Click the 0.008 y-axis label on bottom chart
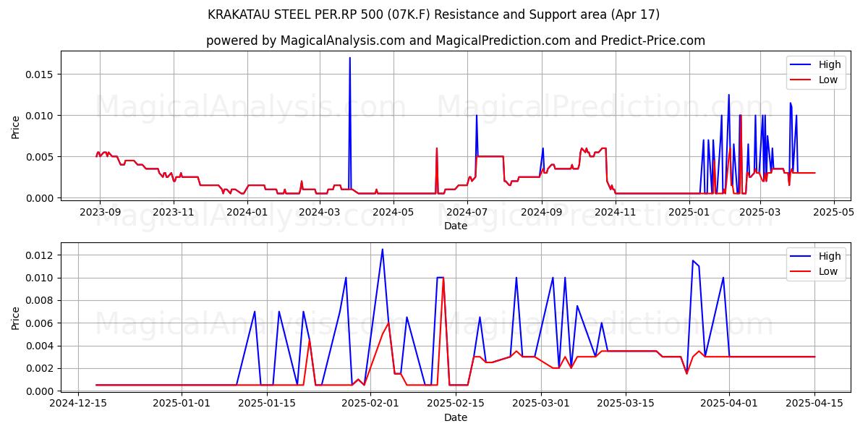The width and height of the screenshot is (868, 434). [x=41, y=301]
